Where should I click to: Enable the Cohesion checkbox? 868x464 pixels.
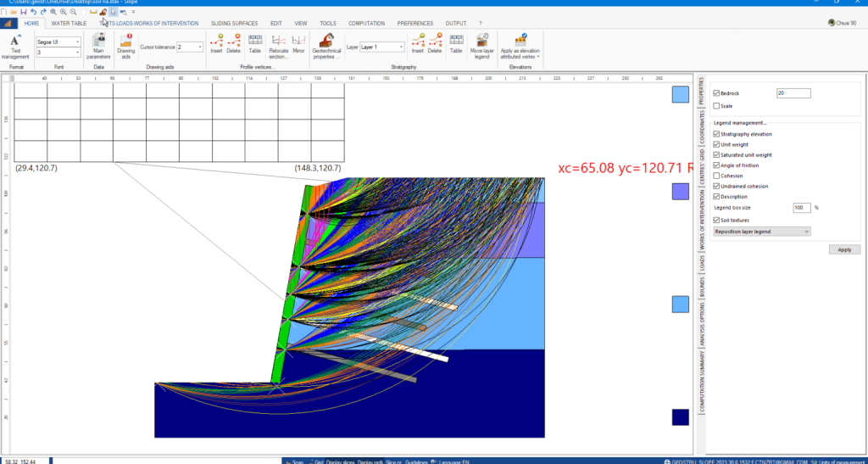coord(717,176)
